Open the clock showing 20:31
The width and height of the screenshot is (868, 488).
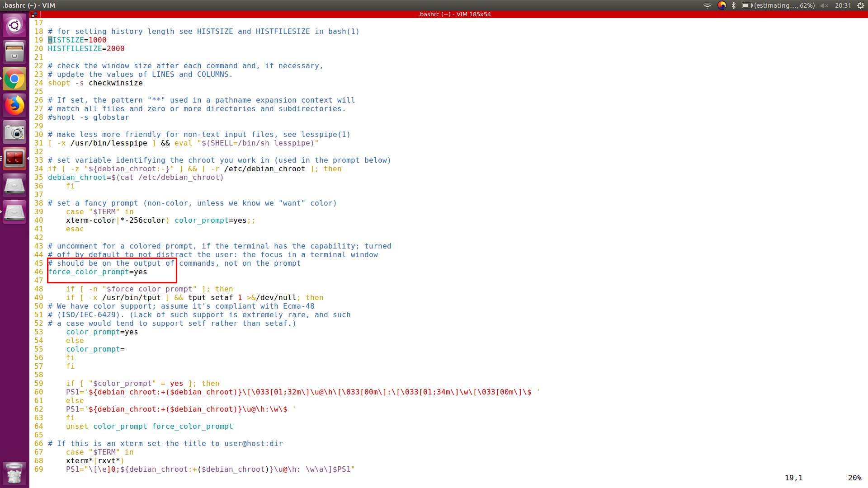tap(843, 5)
